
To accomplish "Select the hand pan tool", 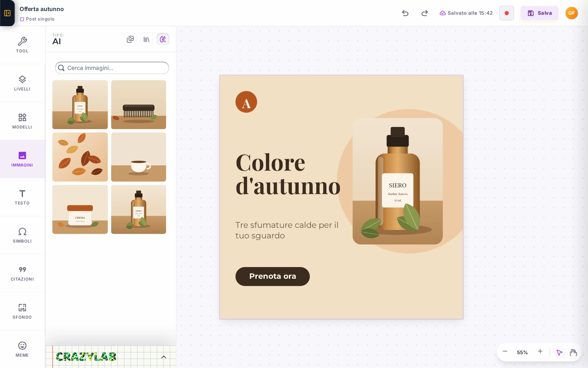I will pos(573,353).
